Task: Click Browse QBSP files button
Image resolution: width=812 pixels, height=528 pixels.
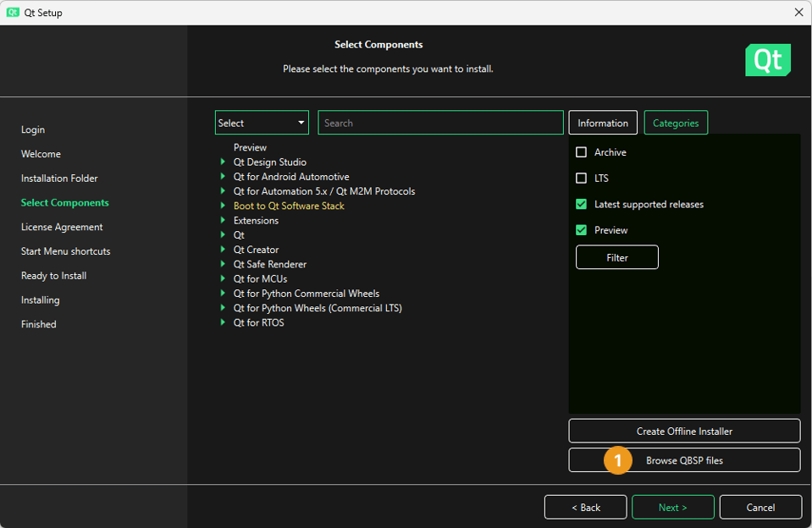Action: [683, 460]
